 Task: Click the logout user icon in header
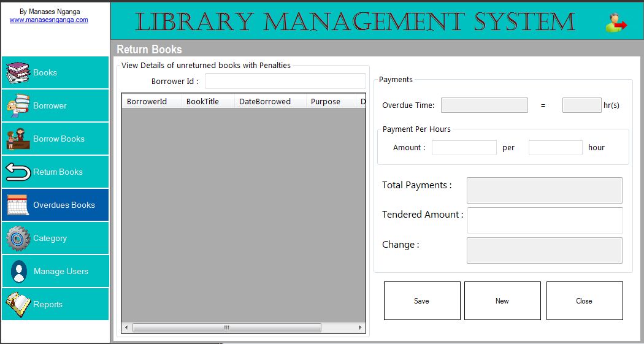tap(616, 23)
